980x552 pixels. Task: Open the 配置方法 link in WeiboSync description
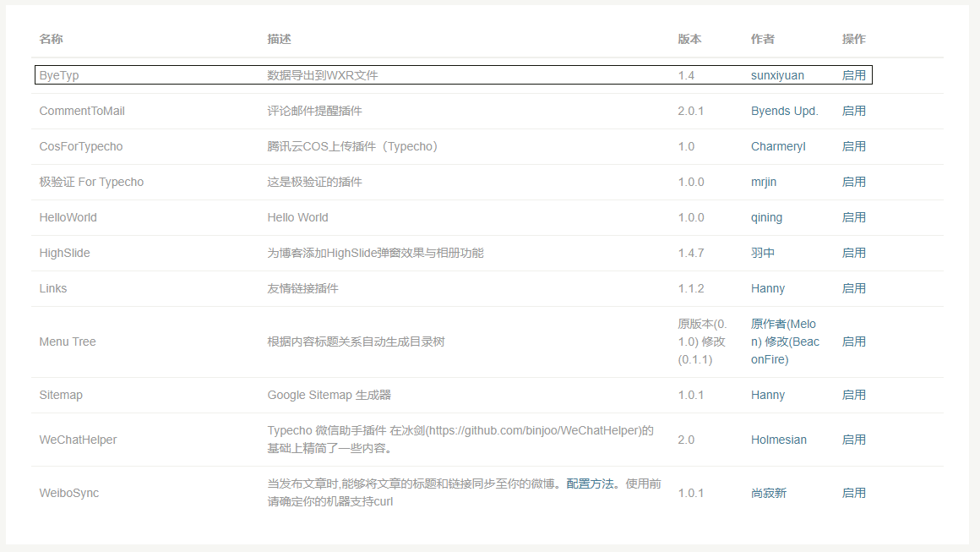click(x=591, y=484)
